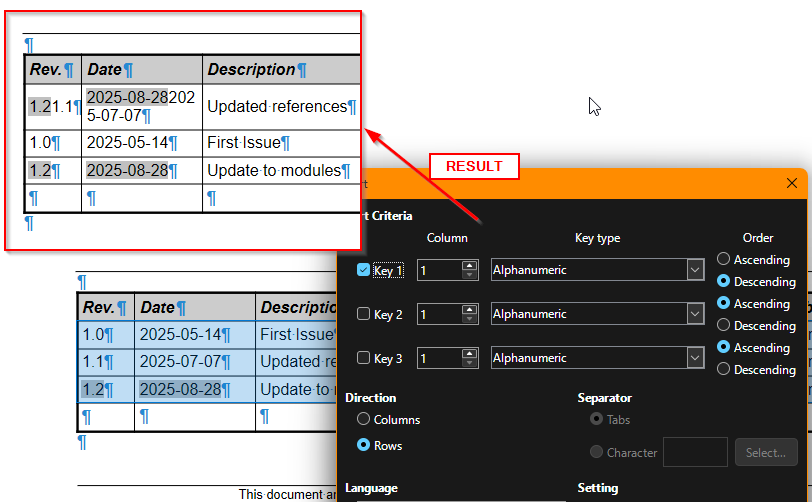Screen dimensions: 812x502
Task: Click the Key 1 column number field
Action: click(x=440, y=270)
